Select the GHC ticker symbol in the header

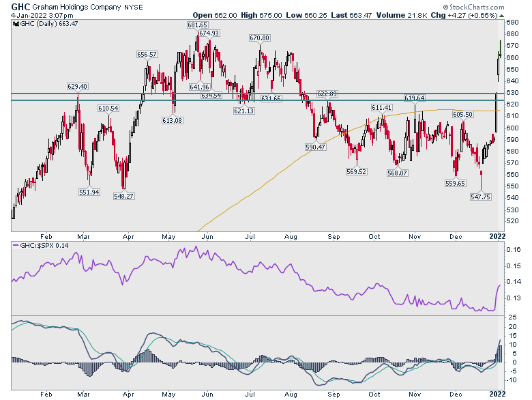pyautogui.click(x=20, y=7)
